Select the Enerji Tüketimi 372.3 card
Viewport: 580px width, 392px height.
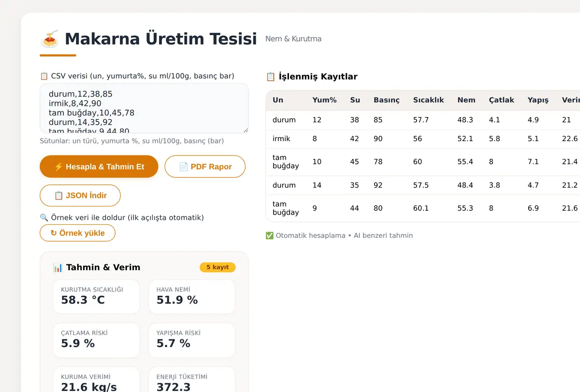pyautogui.click(x=192, y=379)
